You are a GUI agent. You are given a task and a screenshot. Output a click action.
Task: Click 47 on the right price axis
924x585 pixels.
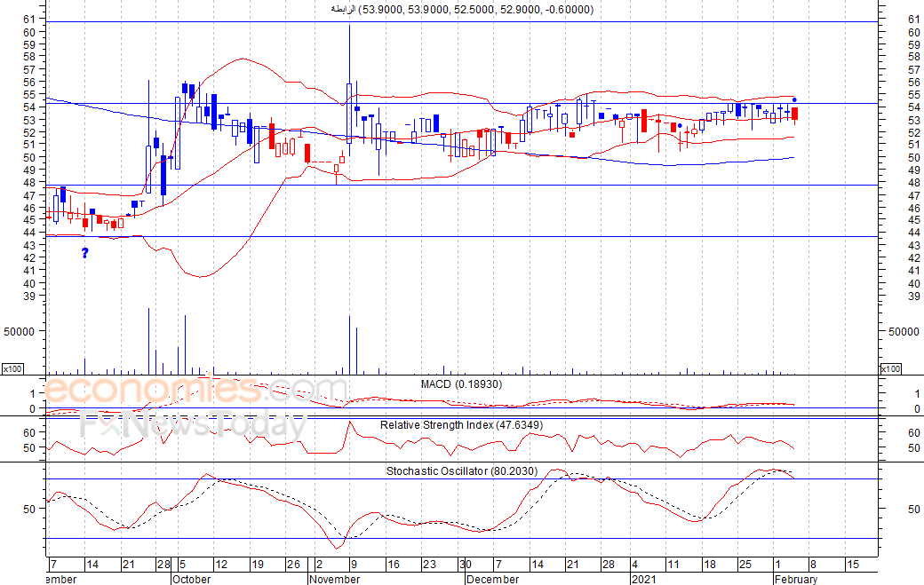tap(914, 195)
